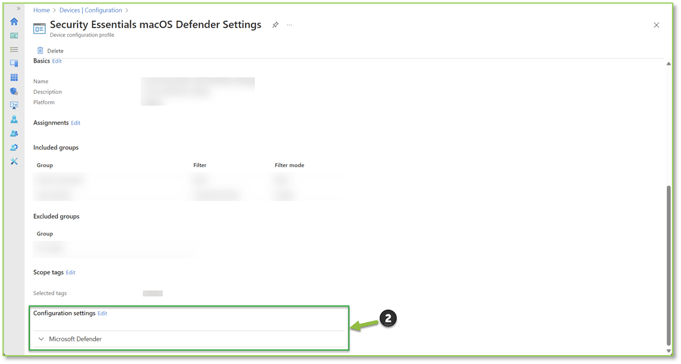Expand the collapsed left navigation
Viewport: 681px width, 364px height.
18,9
